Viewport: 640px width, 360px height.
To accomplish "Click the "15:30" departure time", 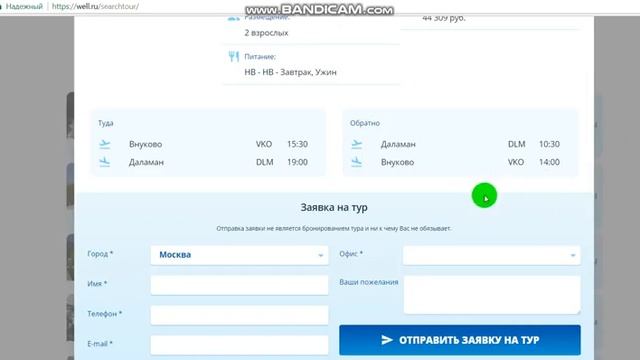I will [297, 144].
